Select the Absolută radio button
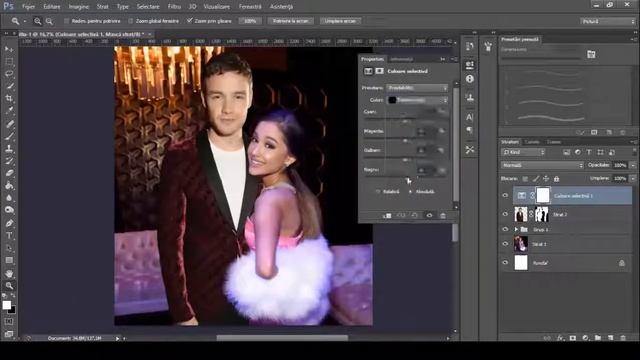640x360 pixels. [x=410, y=191]
